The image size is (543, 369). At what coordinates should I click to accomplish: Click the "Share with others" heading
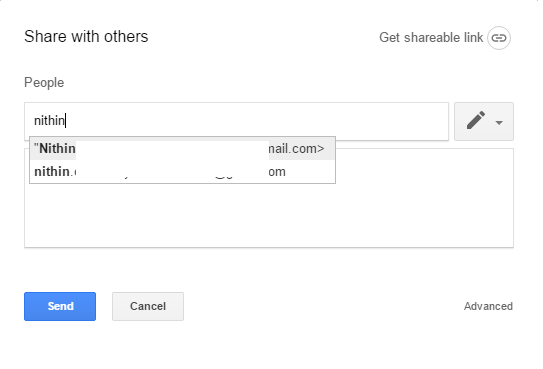pyautogui.click(x=86, y=36)
